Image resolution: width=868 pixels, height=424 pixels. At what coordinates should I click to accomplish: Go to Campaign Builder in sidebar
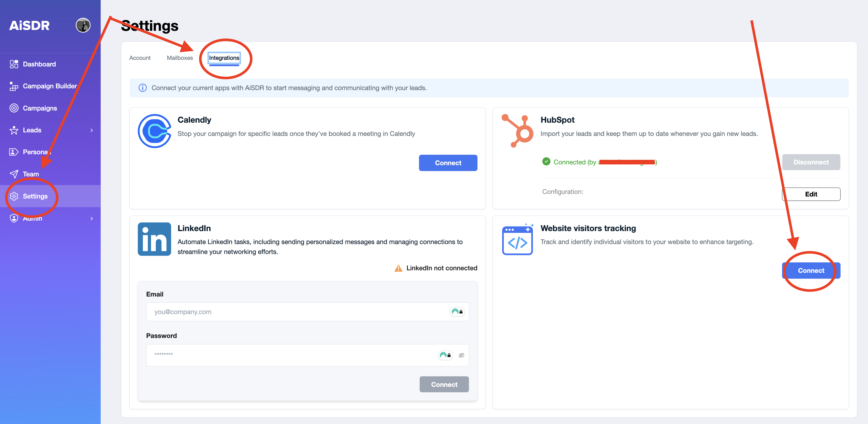click(x=51, y=86)
